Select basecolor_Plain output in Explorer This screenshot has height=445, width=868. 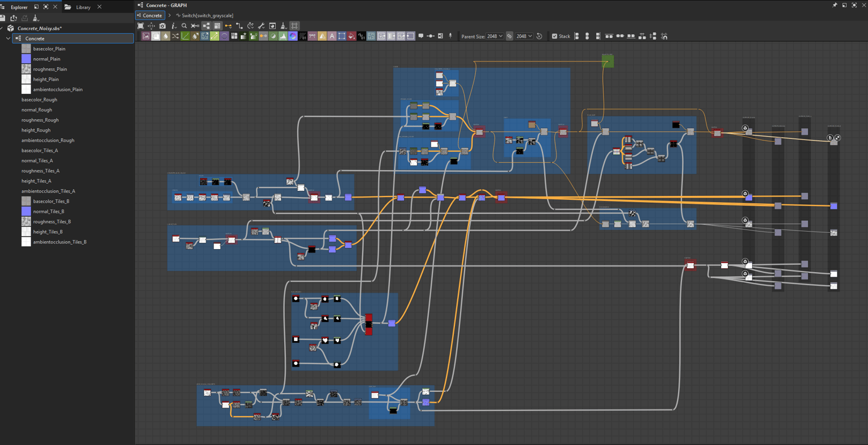coord(49,49)
